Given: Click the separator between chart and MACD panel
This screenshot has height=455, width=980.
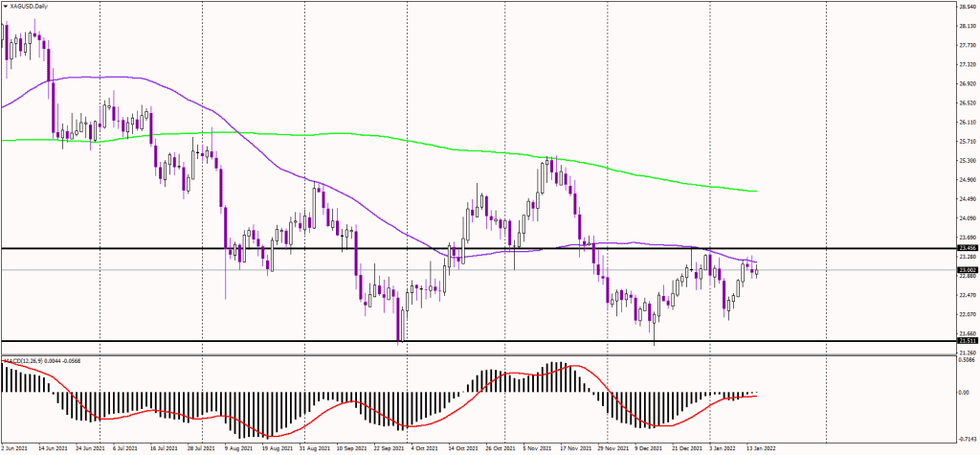Looking at the screenshot, I should click(479, 356).
